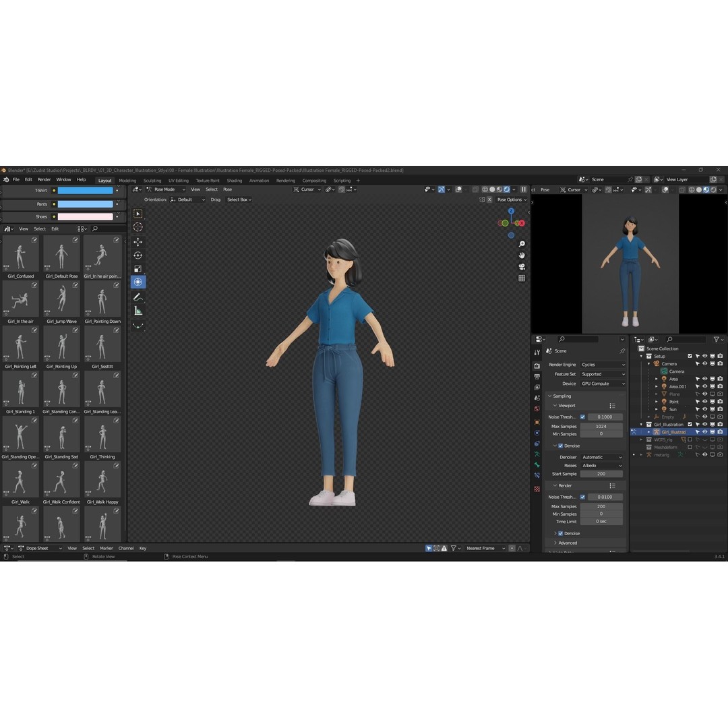
Task: Switch to the Sculpting workspace tab
Action: point(152,181)
